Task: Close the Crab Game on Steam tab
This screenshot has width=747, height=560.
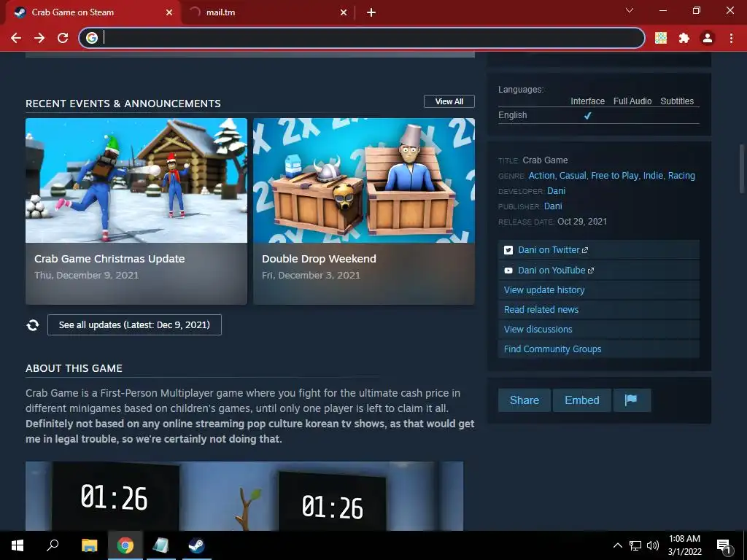Action: [x=169, y=12]
